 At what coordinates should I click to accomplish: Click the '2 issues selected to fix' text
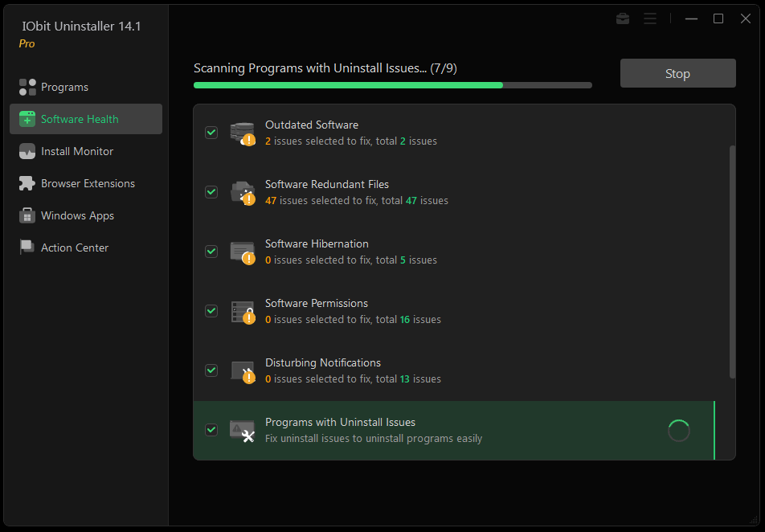point(318,141)
